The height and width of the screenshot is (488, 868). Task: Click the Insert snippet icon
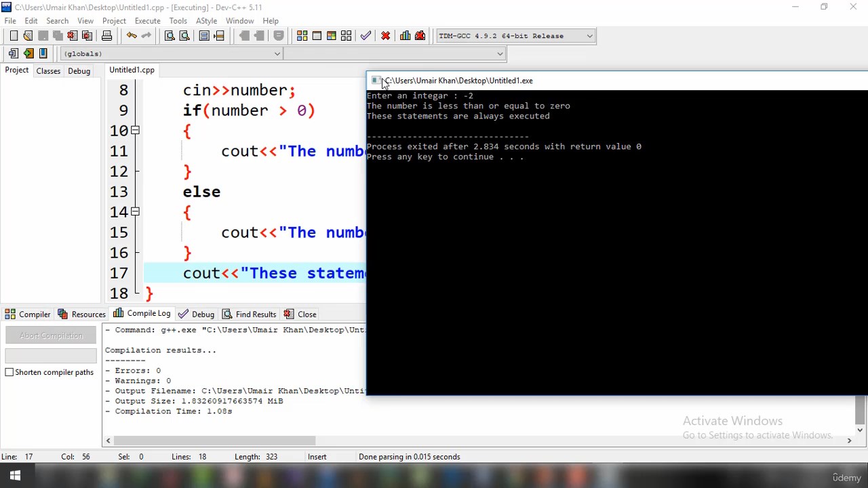point(14,54)
